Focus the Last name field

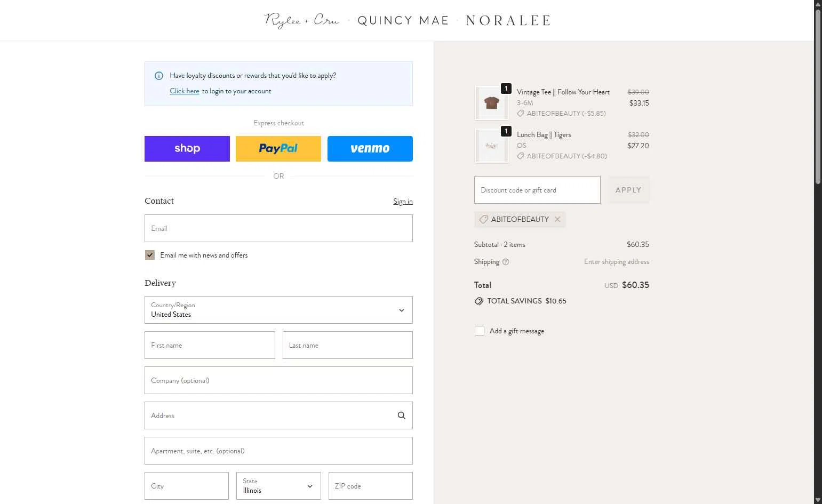tap(348, 345)
